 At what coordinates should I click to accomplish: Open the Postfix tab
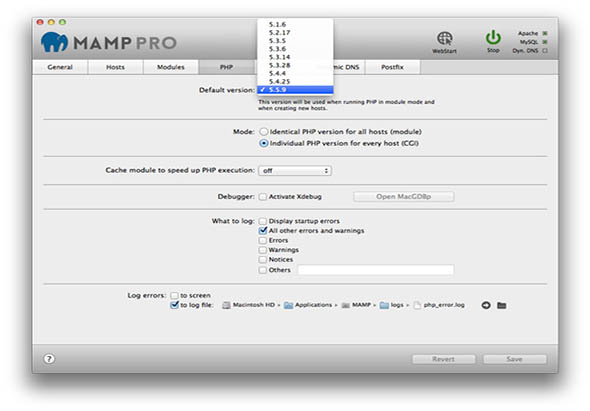click(x=392, y=67)
